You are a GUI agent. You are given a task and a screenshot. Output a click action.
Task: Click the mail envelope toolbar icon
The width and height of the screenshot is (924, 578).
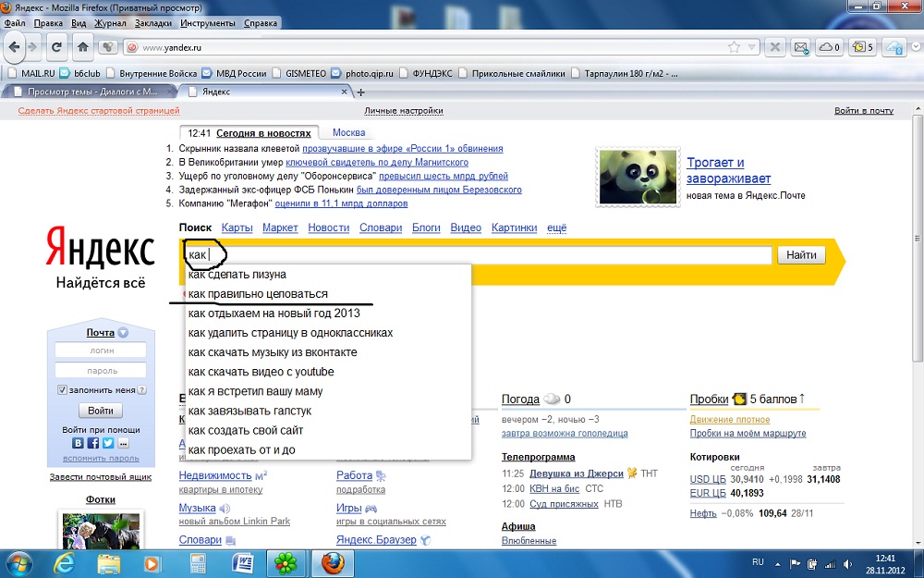pyautogui.click(x=800, y=47)
